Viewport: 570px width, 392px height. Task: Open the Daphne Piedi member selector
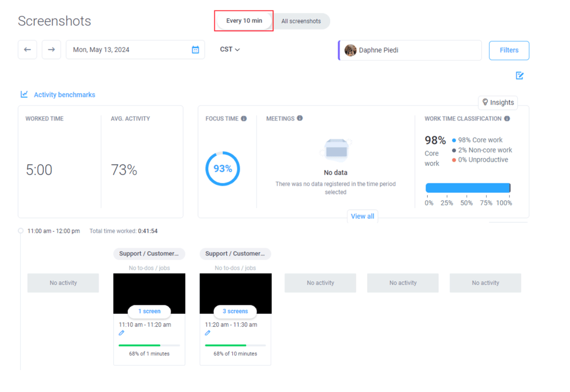tap(410, 50)
